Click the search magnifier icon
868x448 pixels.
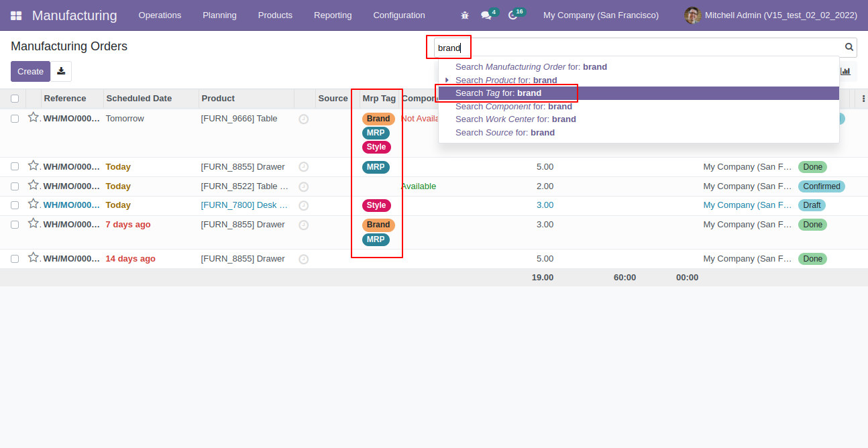pyautogui.click(x=849, y=47)
